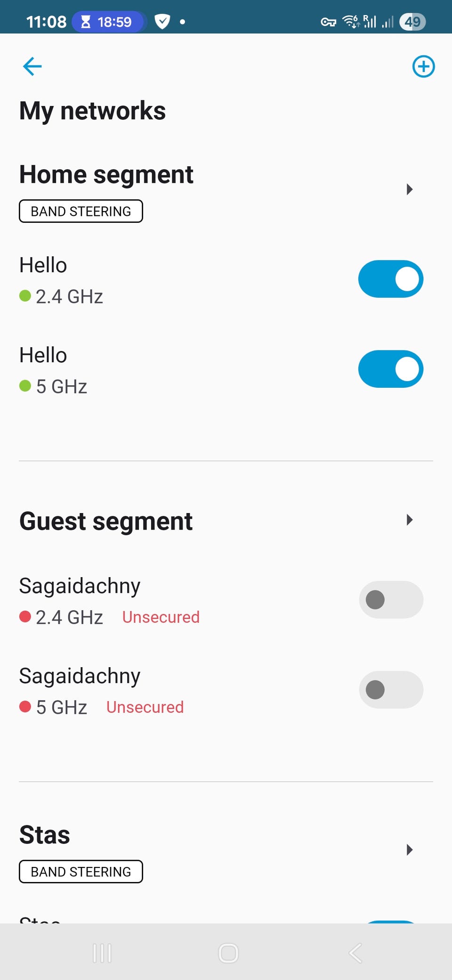The image size is (452, 980).
Task: Turn off Hello 5 GHz network
Action: tap(390, 369)
